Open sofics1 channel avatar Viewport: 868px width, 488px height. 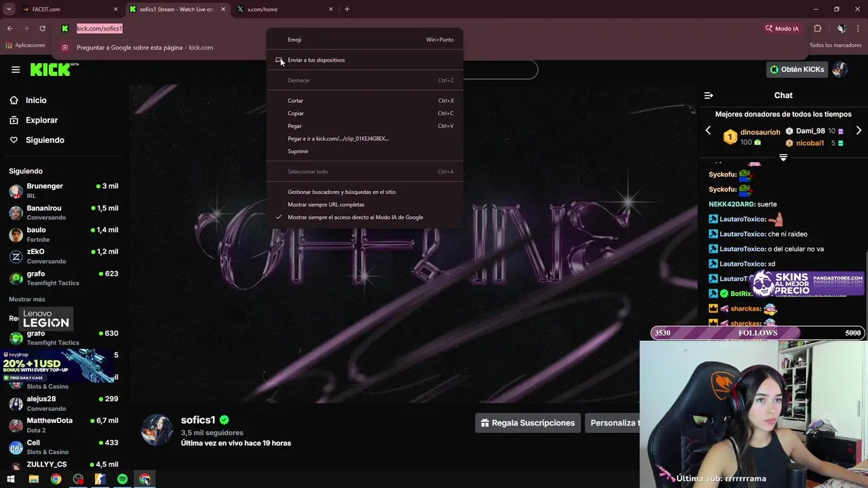point(157,430)
